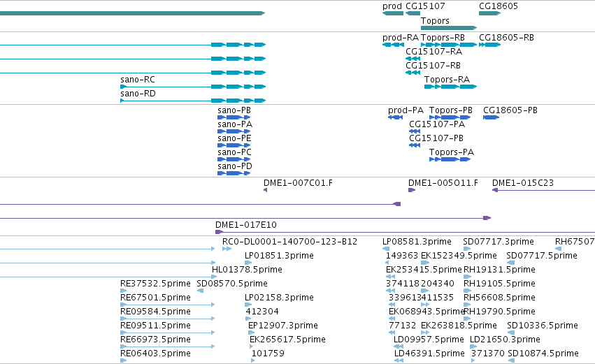Pick the Topors-RA transcript

tap(450, 87)
